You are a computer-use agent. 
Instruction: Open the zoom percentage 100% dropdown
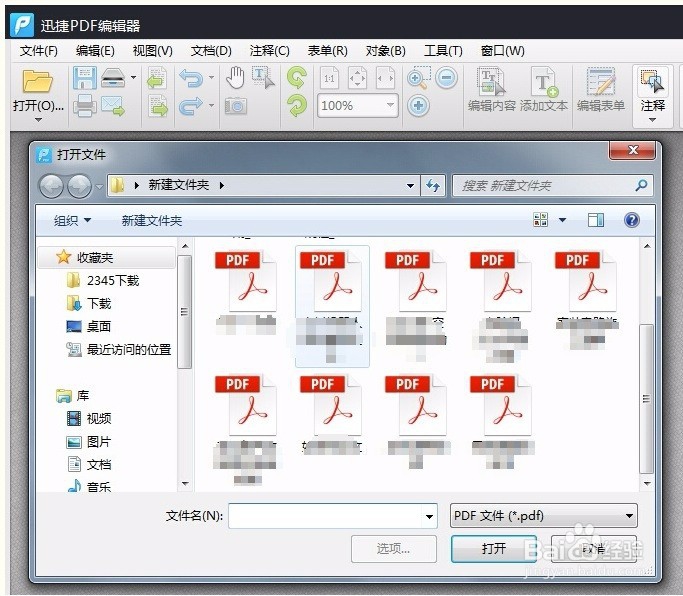click(x=390, y=105)
